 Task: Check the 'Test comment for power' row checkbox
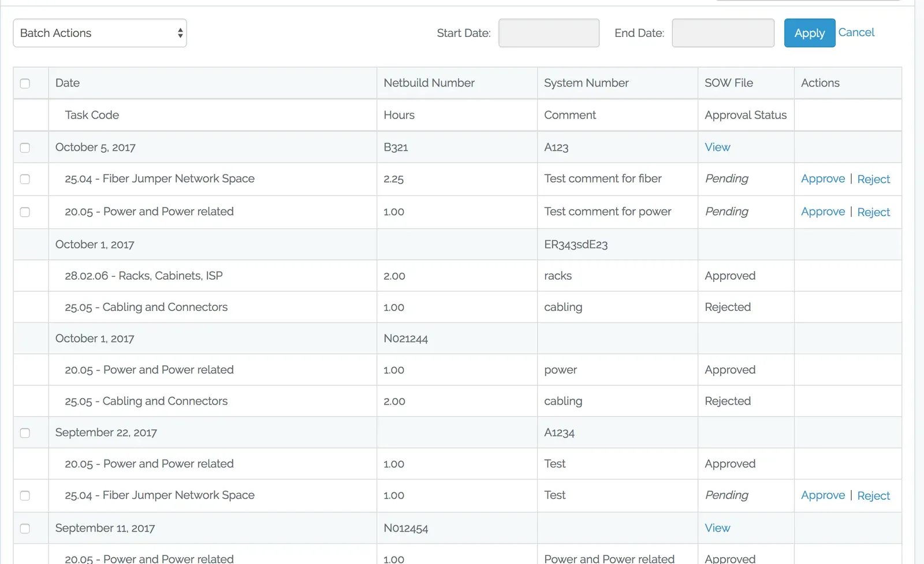(25, 212)
